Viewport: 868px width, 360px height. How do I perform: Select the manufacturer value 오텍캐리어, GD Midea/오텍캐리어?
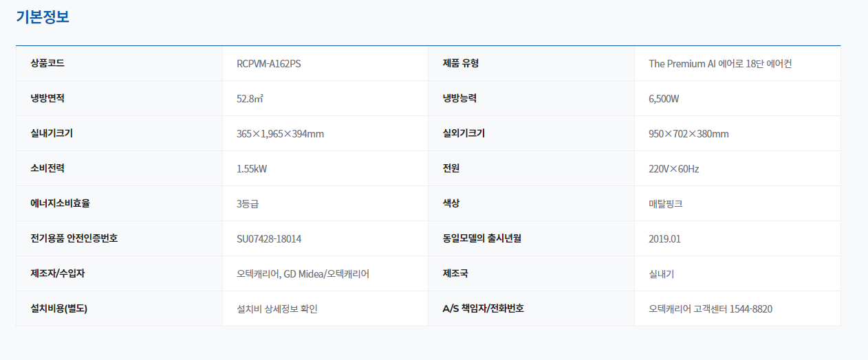[303, 274]
